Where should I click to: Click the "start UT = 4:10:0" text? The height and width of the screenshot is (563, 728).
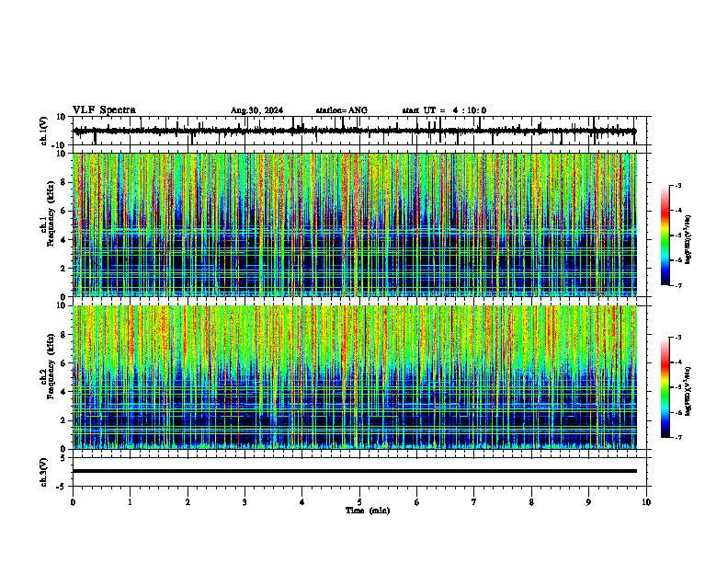point(444,110)
